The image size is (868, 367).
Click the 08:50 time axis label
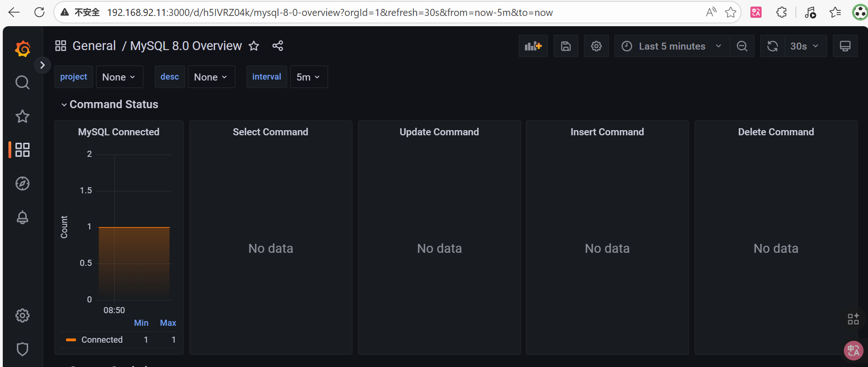(x=114, y=310)
